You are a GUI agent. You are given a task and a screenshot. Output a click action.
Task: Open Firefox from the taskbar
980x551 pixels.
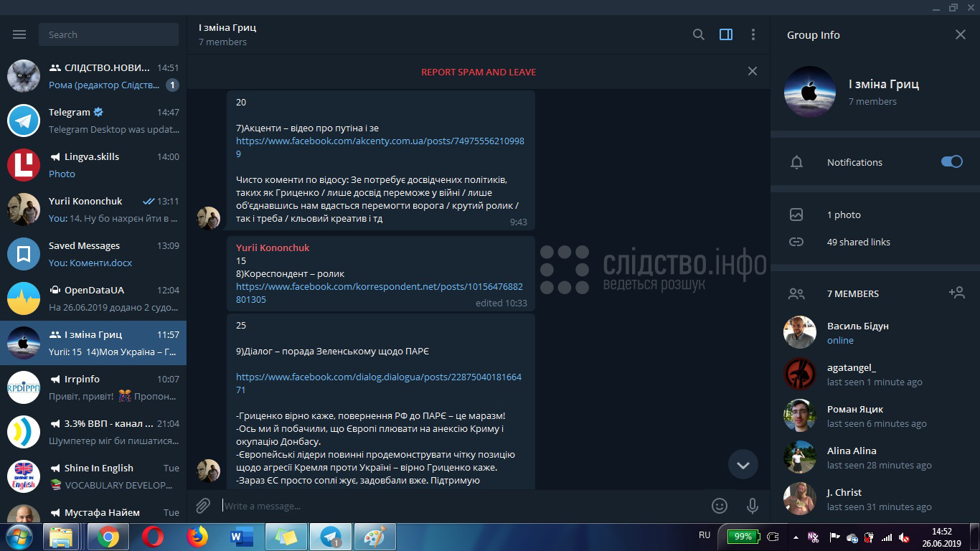pos(197,537)
